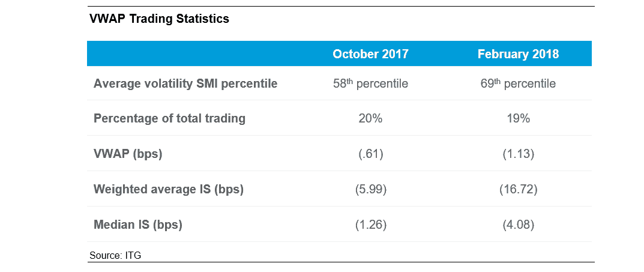The image size is (644, 272).
Task: Select the 19% value cell
Action: click(x=518, y=118)
